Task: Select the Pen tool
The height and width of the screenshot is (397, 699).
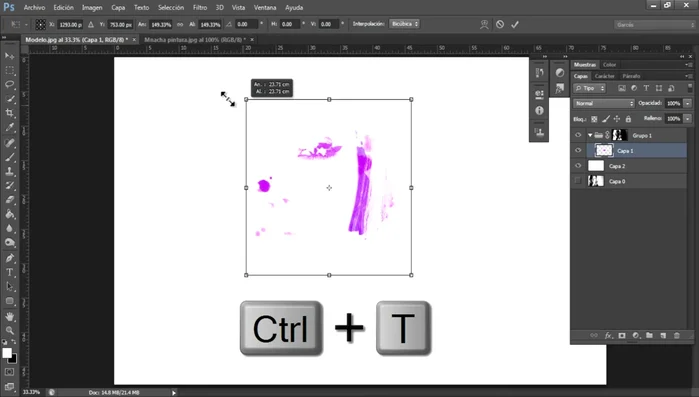Action: 9,258
